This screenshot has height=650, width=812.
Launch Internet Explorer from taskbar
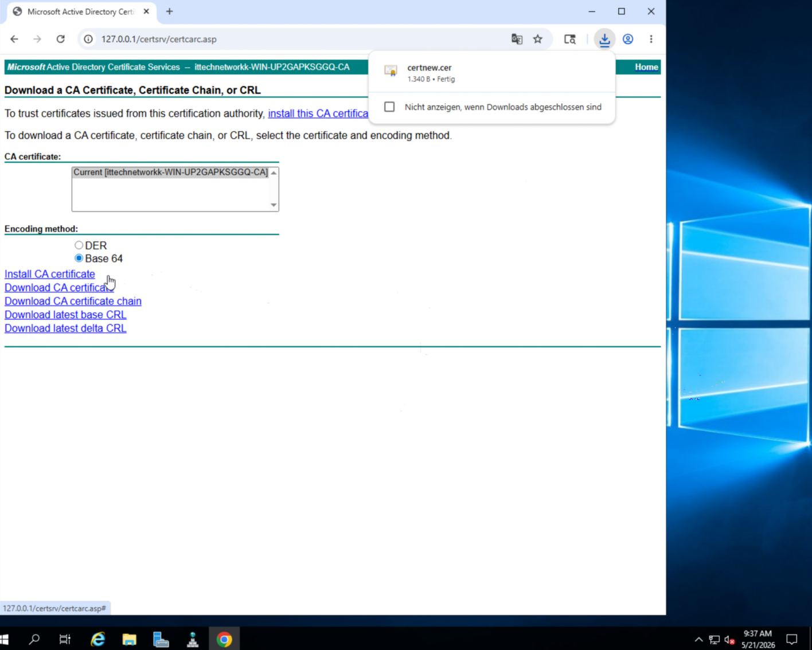coord(98,639)
